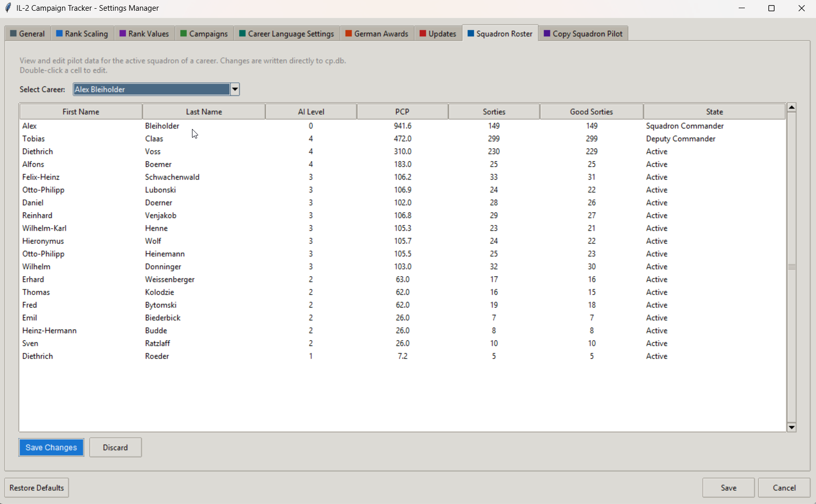Sort by the PCP column header
Image resolution: width=816 pixels, height=504 pixels.
tap(402, 112)
